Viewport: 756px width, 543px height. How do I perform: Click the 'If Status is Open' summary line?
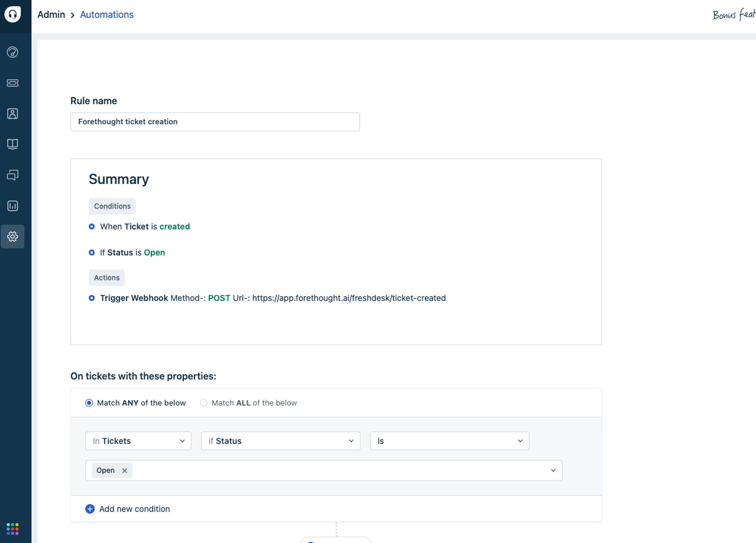coord(132,253)
